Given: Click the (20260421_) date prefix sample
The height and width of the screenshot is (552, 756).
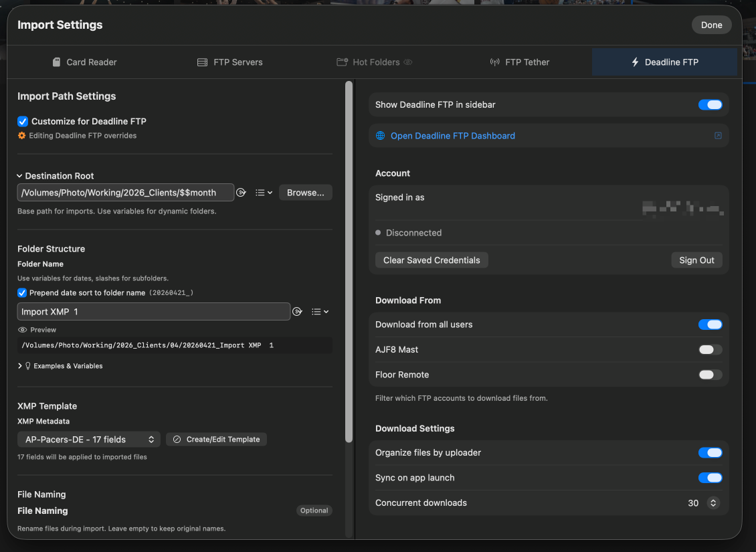Looking at the screenshot, I should click(171, 292).
